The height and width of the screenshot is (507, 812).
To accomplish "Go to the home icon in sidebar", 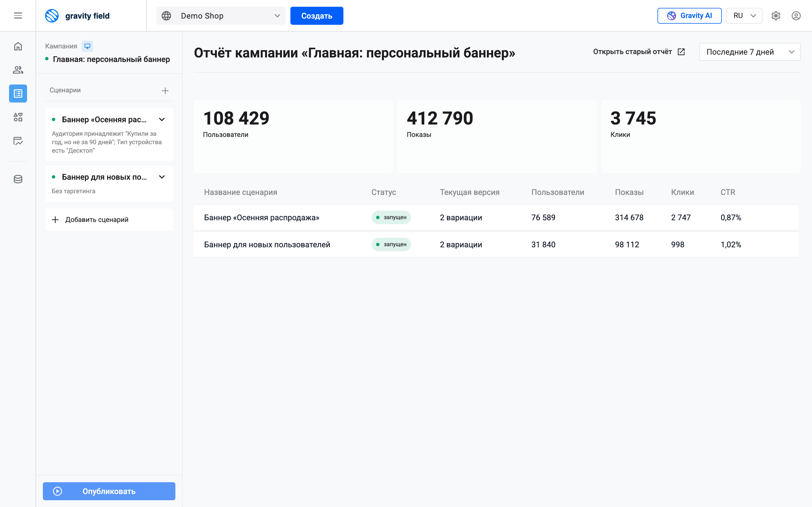I will (18, 46).
